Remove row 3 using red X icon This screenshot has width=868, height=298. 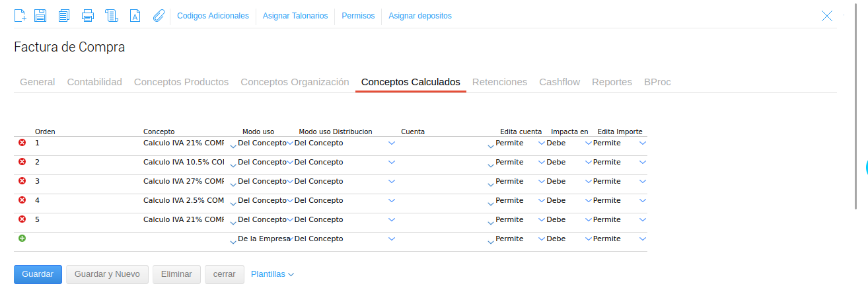click(x=22, y=181)
